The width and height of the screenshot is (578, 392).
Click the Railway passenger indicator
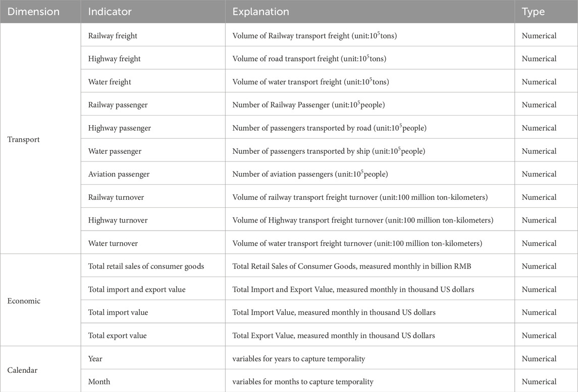118,105
